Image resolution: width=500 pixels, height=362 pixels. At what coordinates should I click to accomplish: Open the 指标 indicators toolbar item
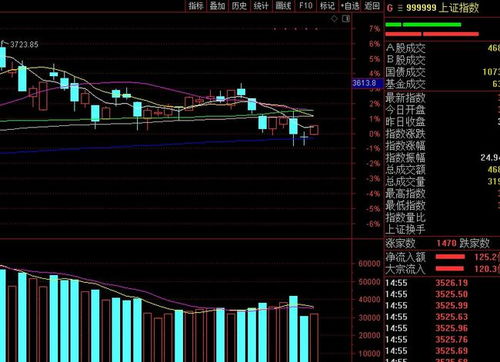tap(196, 6)
